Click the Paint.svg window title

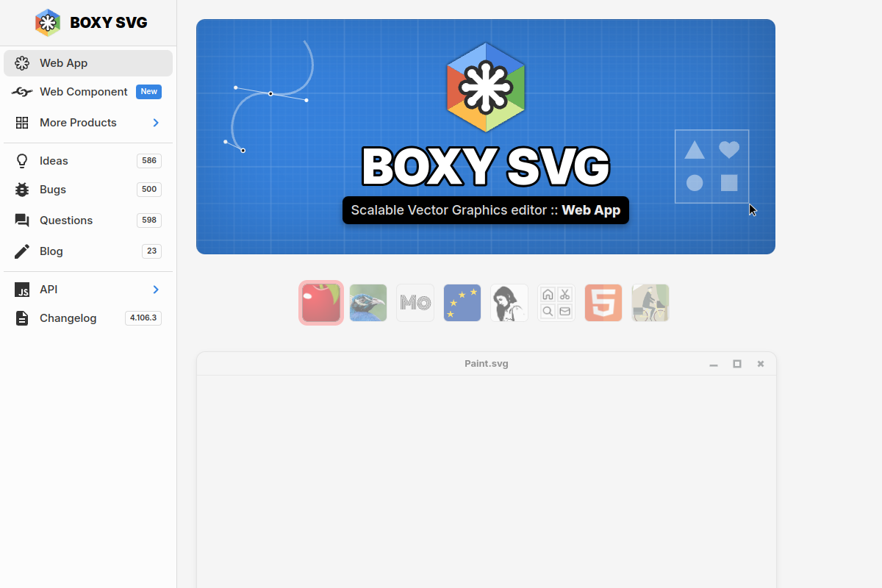[487, 364]
